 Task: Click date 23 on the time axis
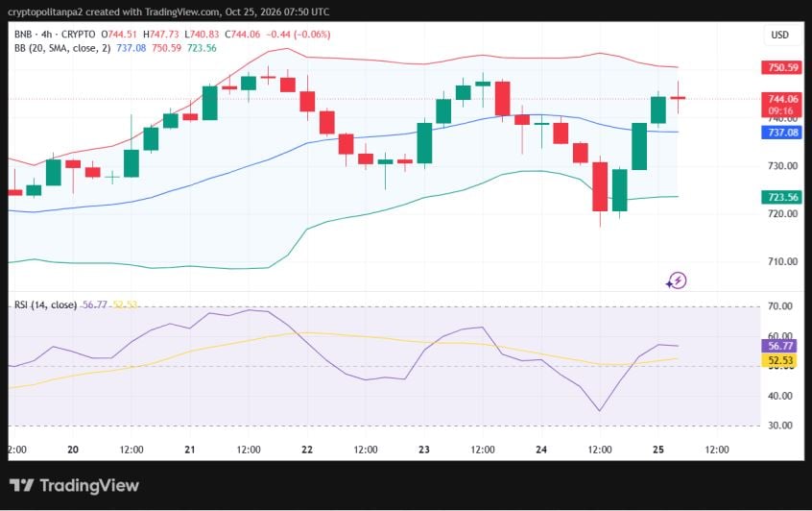point(424,450)
